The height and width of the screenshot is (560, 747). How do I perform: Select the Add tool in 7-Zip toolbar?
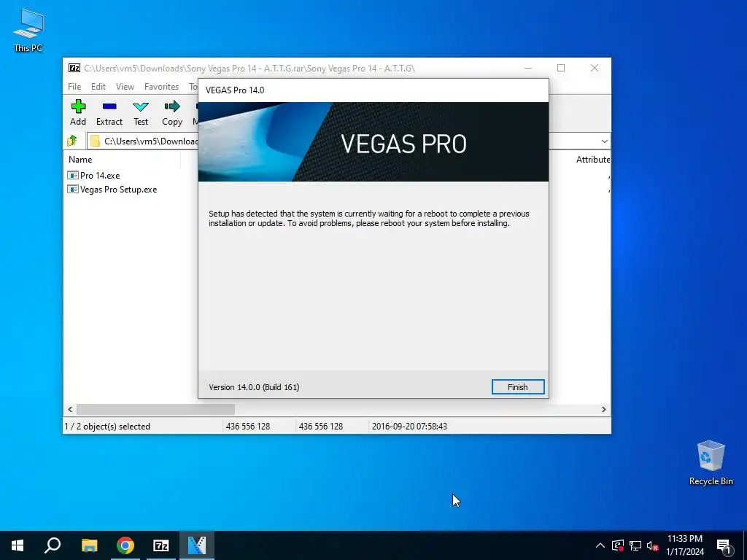[78, 113]
